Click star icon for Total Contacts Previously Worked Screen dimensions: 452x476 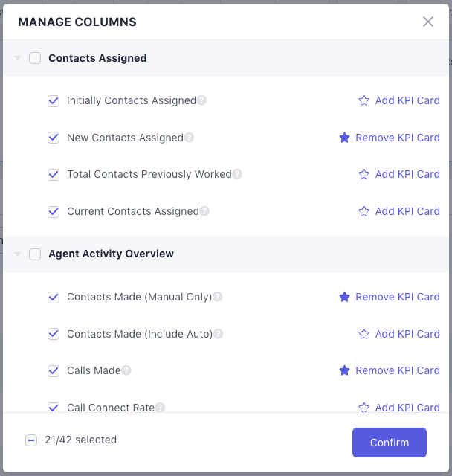pyautogui.click(x=364, y=174)
